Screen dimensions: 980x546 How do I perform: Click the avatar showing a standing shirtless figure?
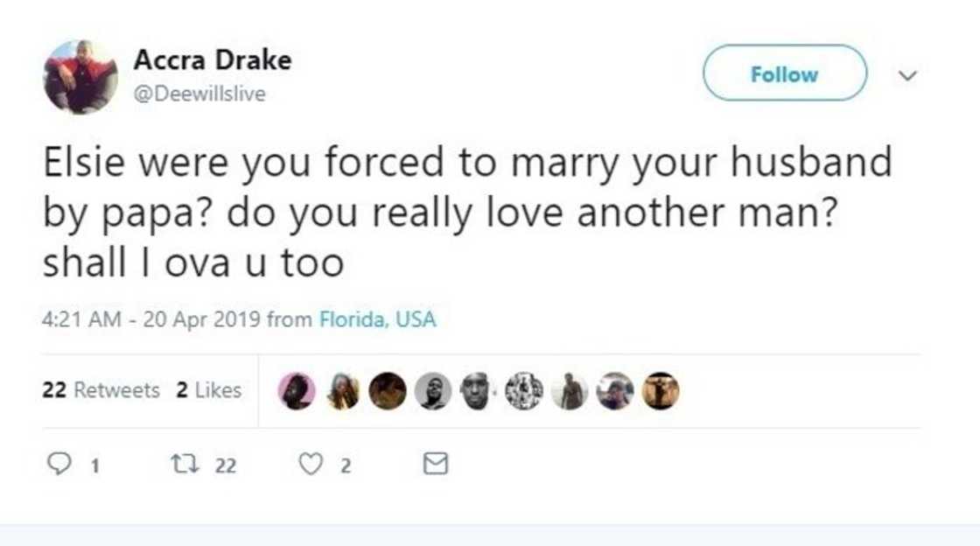(570, 391)
